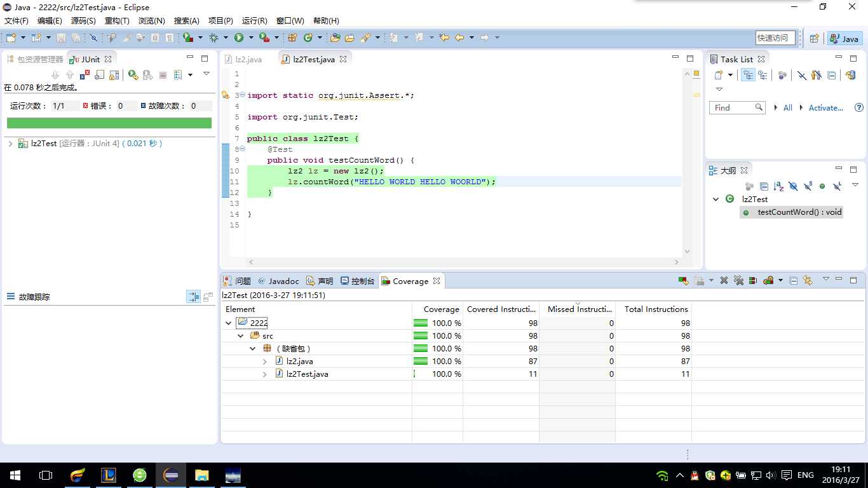The image size is (868, 488).
Task: Click the Test Run History icon in JUnit view
Action: pos(178,75)
